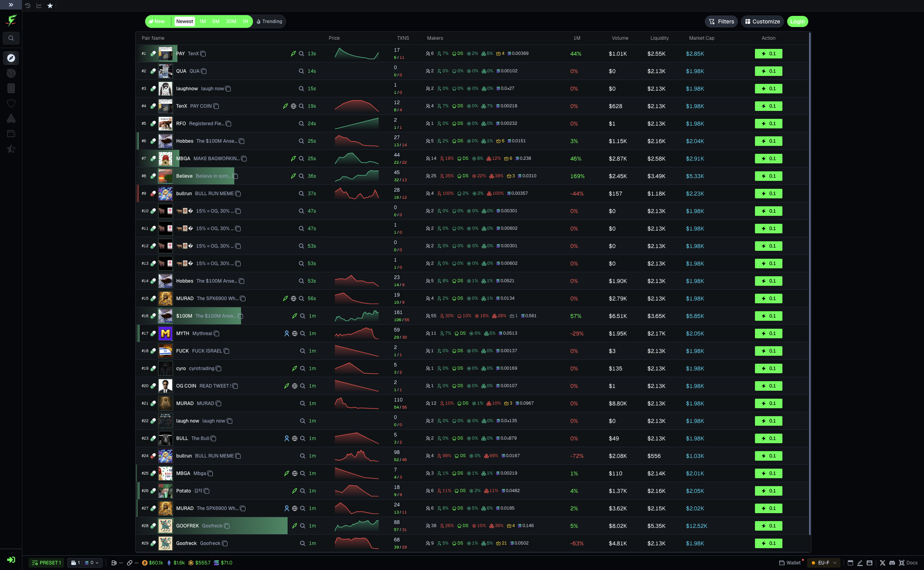Image resolution: width=924 pixels, height=570 pixels.
Task: Expand the wallet selector dropdown in footer
Action: [85, 563]
